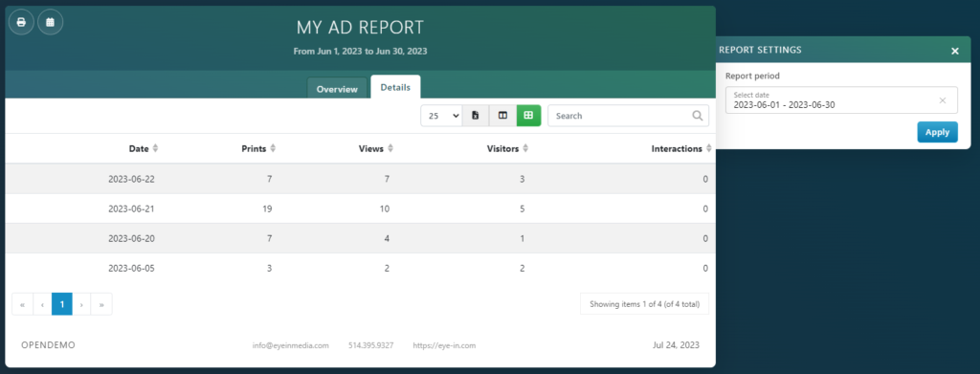The image size is (980, 374).
Task: Go to first page button
Action: [x=23, y=304]
